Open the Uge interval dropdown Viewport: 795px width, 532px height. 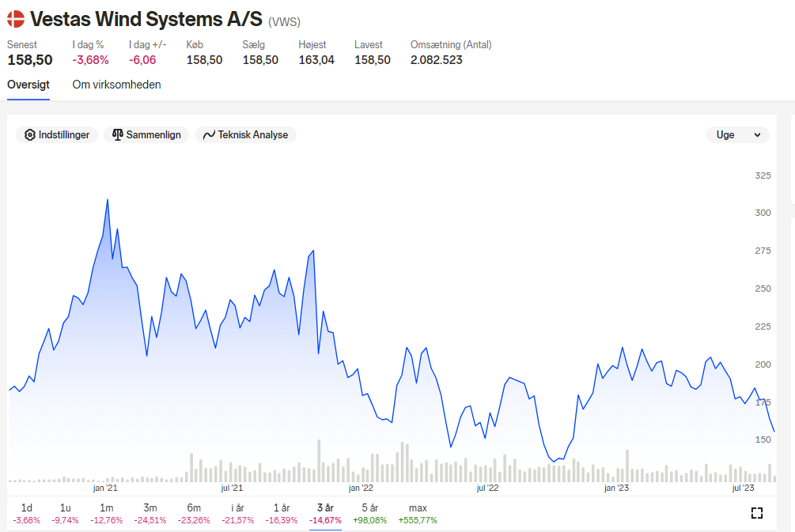pyautogui.click(x=738, y=134)
